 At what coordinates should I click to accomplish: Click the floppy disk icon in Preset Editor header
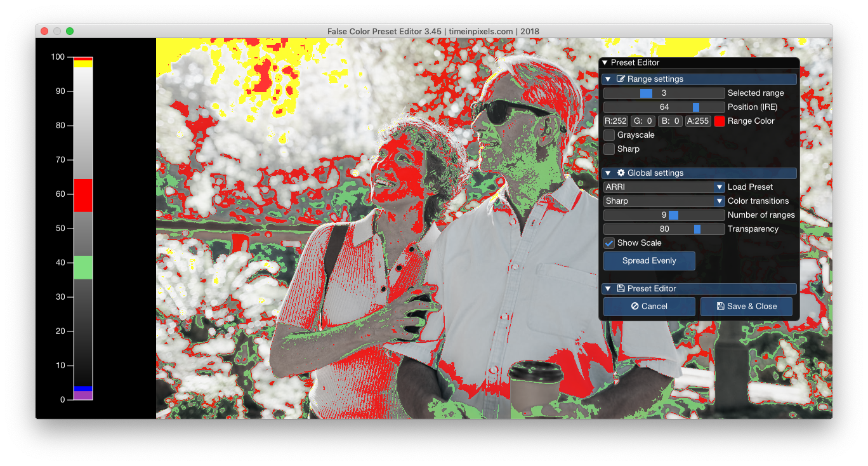(621, 289)
